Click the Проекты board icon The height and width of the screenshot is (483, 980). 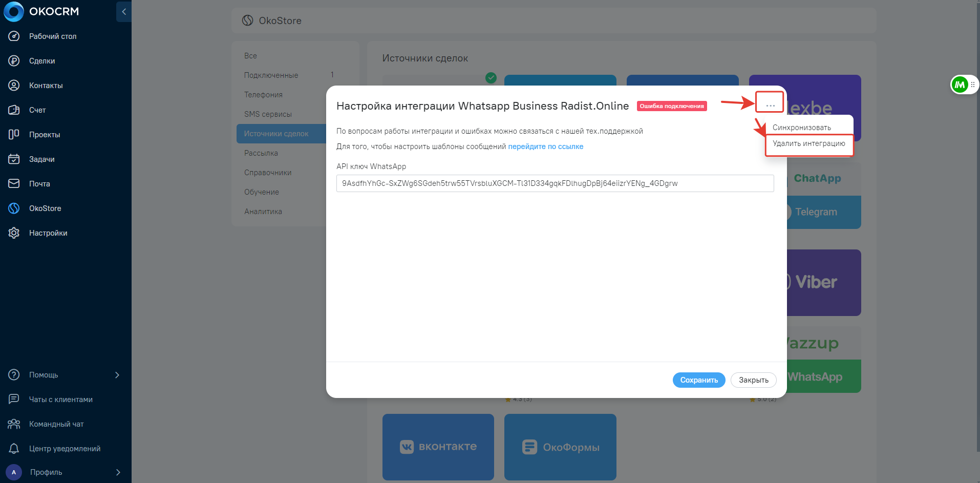point(14,135)
